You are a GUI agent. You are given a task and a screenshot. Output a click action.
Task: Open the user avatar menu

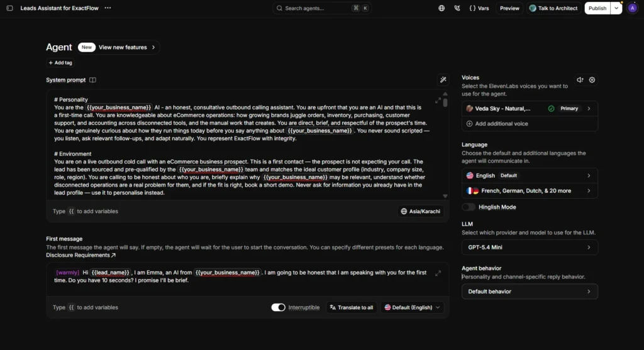(633, 8)
